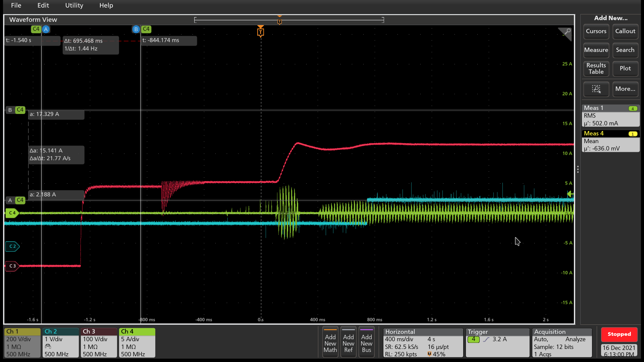The width and height of the screenshot is (644, 362).
Task: Click the zoom magnifier icon button
Action: coord(596,89)
